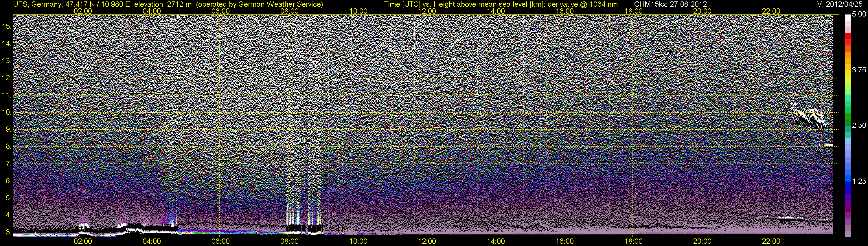Click the '10.' height axis label
868x246 pixels.
pos(7,112)
